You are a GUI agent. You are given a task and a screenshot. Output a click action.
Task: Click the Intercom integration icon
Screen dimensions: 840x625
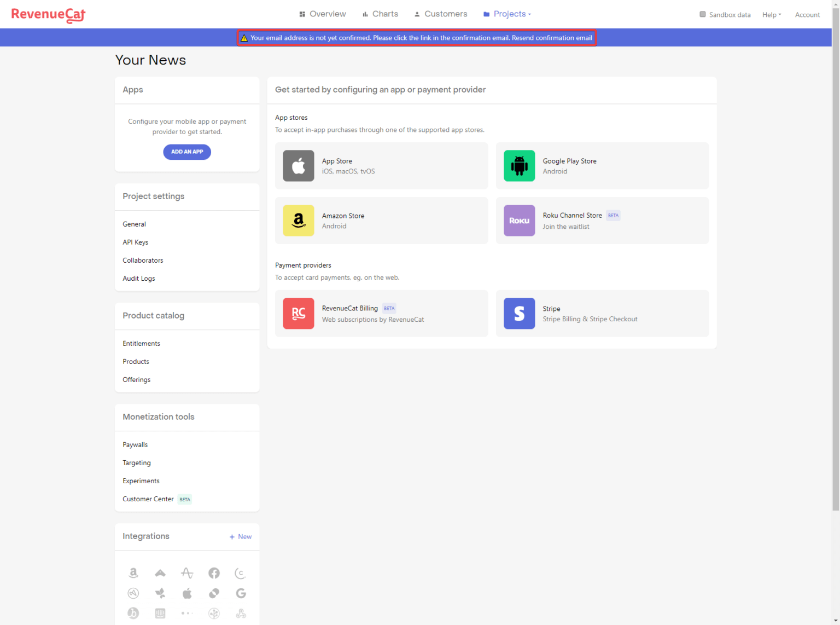pyautogui.click(x=160, y=614)
